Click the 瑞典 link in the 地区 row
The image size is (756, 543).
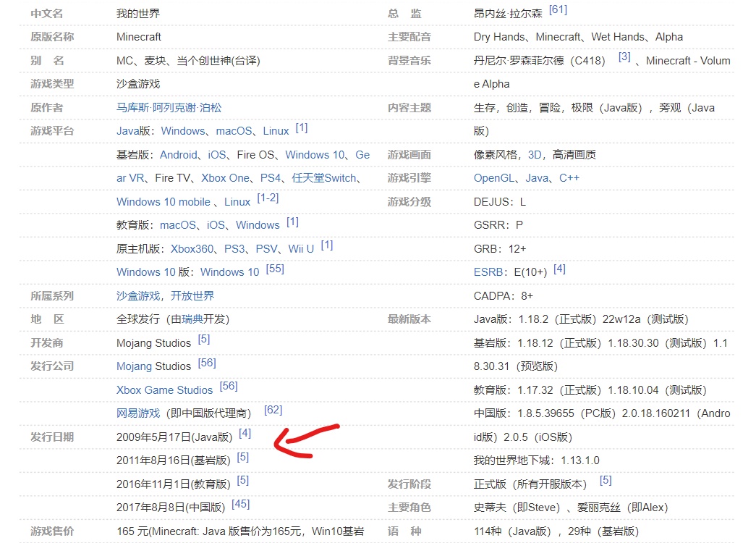192,319
